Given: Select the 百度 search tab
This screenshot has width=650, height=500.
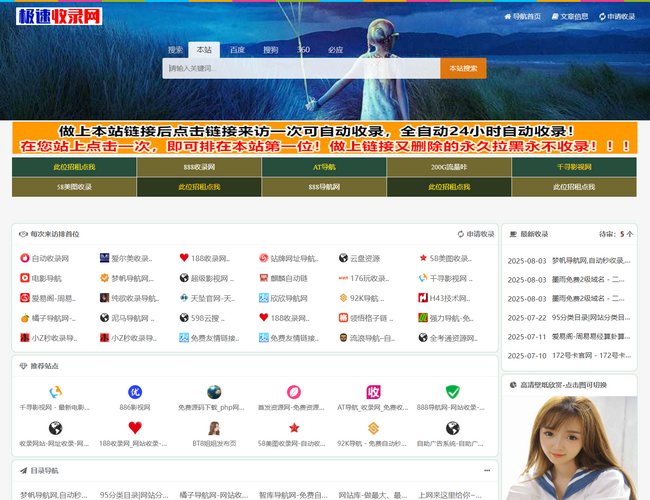Looking at the screenshot, I should tap(237, 49).
